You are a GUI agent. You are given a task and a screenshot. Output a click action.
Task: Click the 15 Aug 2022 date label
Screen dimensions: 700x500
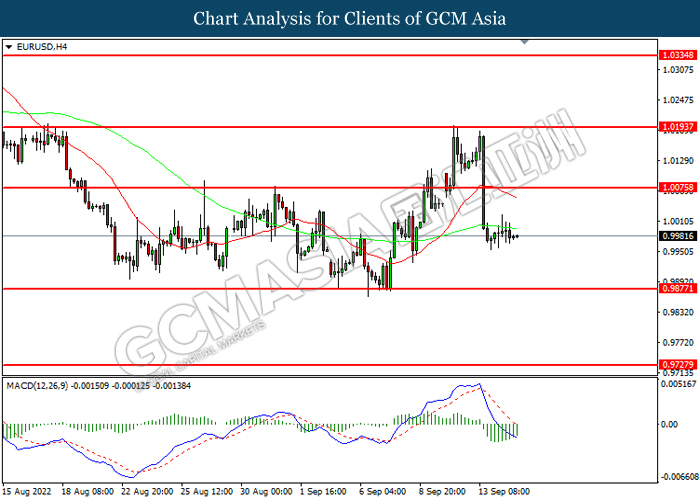(x=27, y=492)
